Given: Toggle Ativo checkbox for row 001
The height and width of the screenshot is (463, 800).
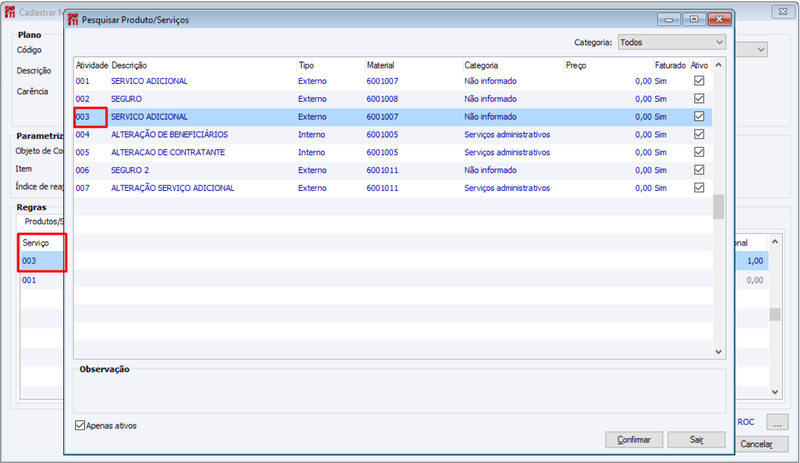Looking at the screenshot, I should tap(699, 81).
